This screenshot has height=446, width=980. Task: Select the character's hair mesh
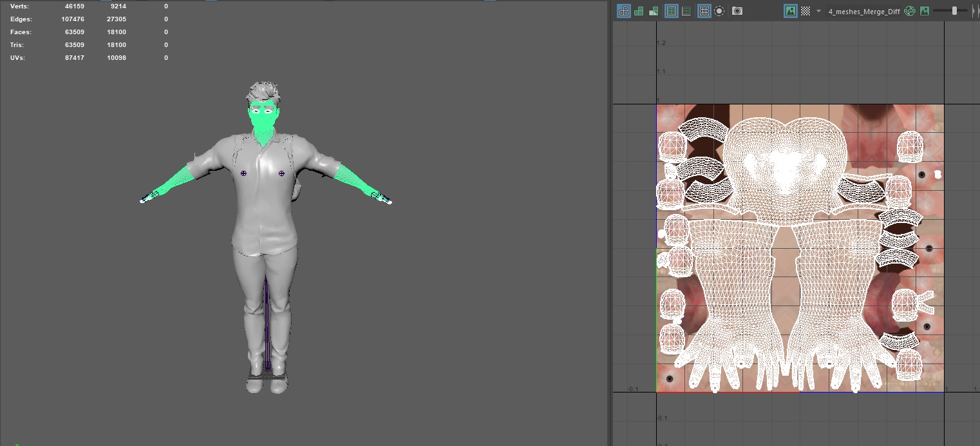263,91
